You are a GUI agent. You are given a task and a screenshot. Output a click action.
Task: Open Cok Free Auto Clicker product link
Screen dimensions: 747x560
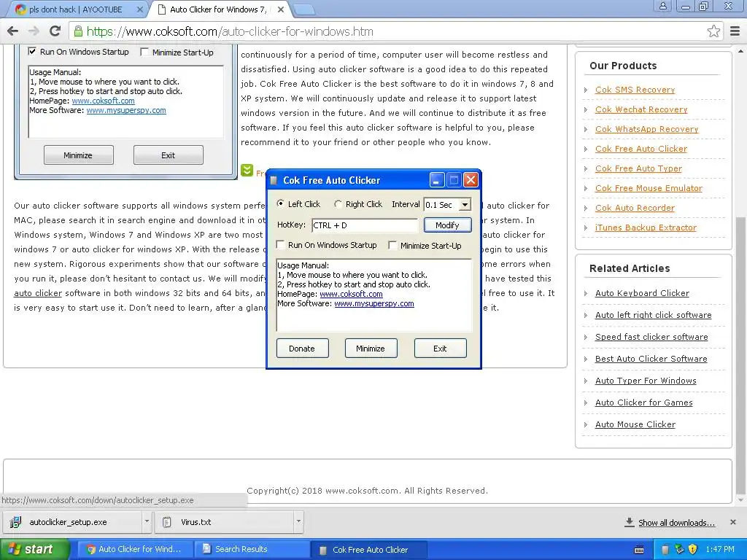(x=640, y=149)
